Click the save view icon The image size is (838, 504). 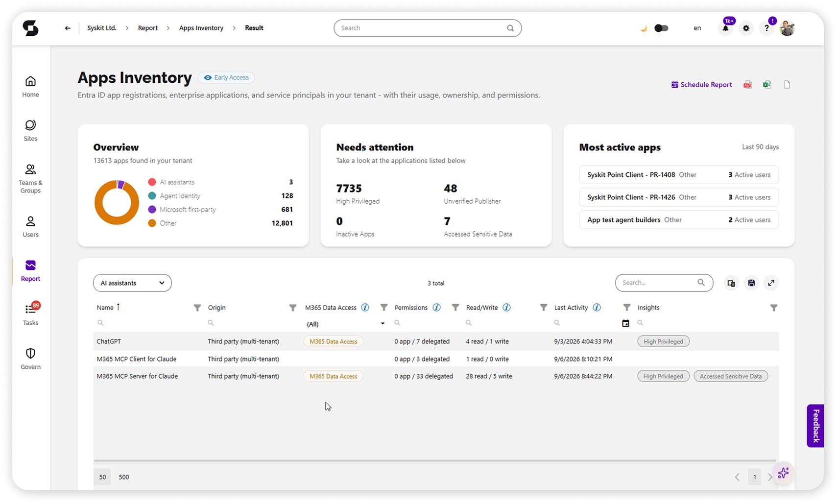(751, 283)
